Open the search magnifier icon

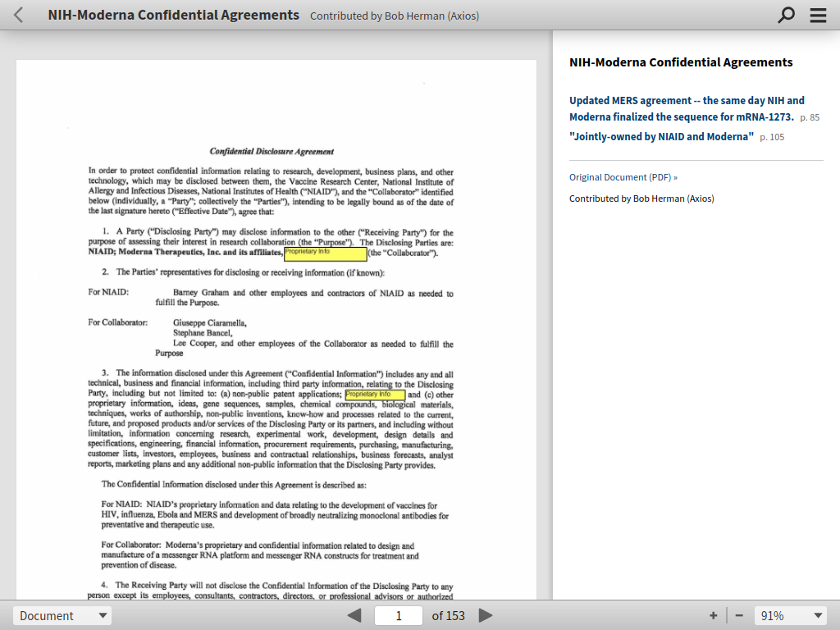click(x=786, y=15)
